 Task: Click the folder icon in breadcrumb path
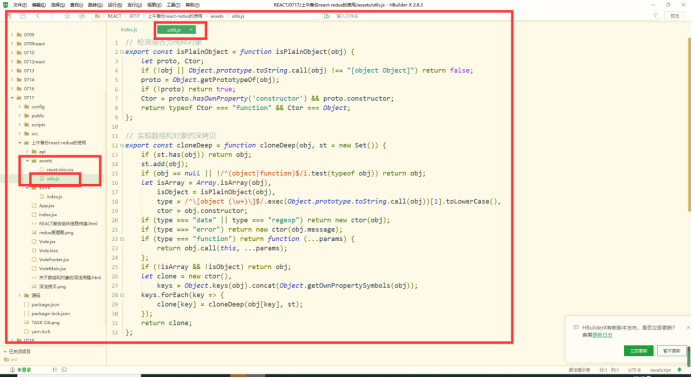(x=98, y=16)
